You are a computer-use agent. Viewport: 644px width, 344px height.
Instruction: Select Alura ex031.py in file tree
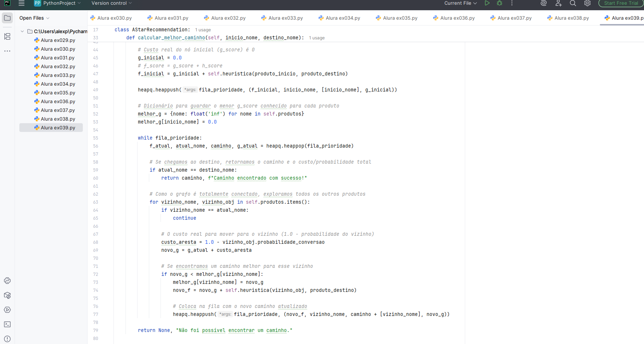pyautogui.click(x=55, y=58)
